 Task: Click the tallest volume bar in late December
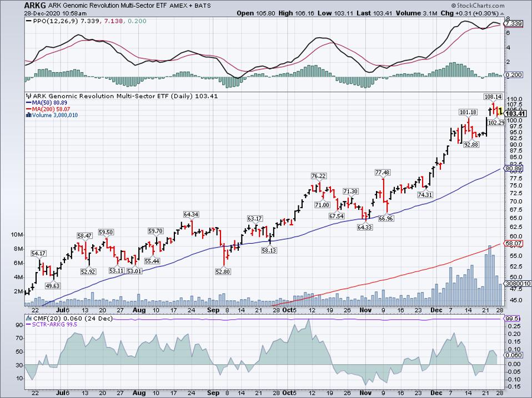pyautogui.click(x=490, y=275)
